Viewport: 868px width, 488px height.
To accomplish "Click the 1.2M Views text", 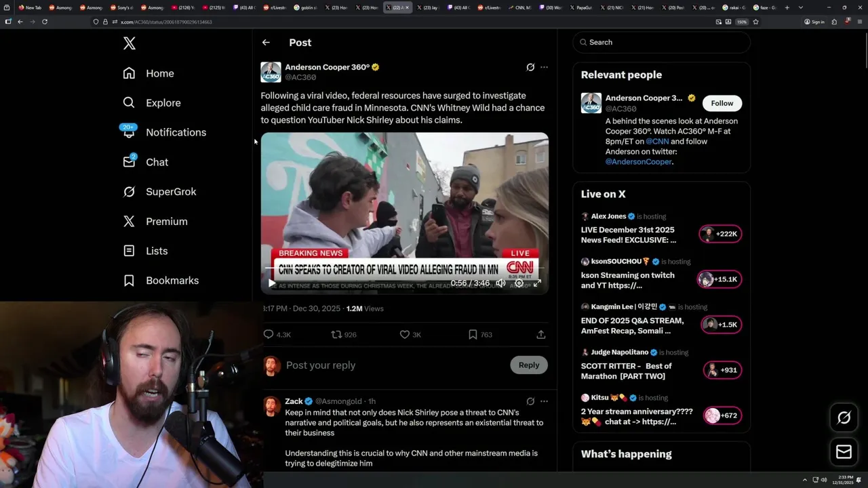I will coord(365,308).
